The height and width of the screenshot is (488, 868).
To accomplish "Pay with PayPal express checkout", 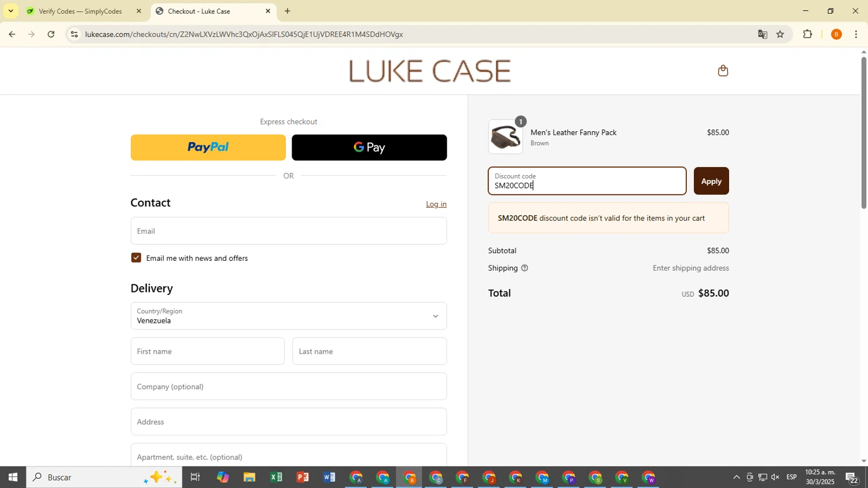I will pos(208,147).
